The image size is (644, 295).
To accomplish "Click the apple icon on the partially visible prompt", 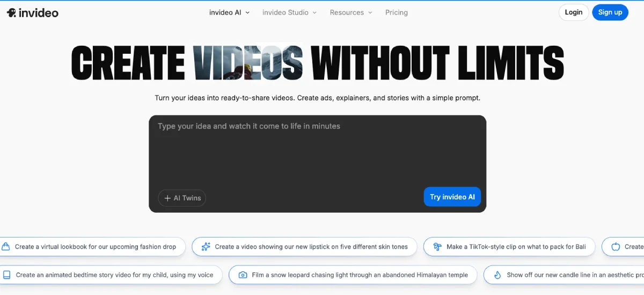I will [x=616, y=247].
